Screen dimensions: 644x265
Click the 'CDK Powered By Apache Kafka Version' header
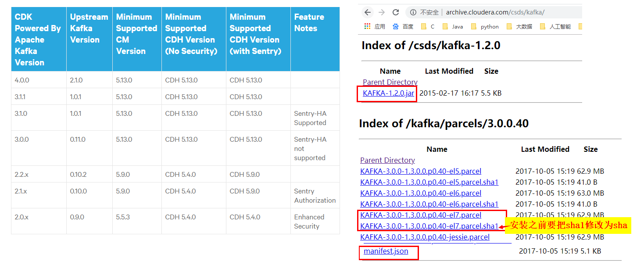(x=38, y=39)
